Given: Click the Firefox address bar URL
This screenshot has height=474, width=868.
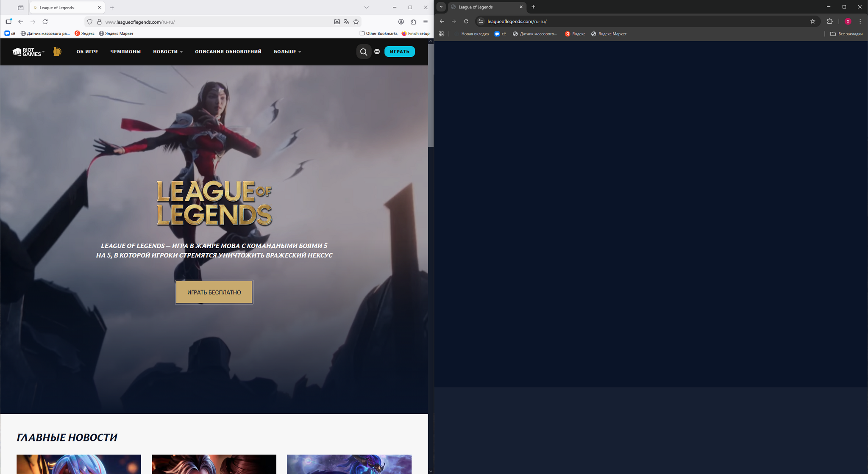Looking at the screenshot, I should 140,22.
